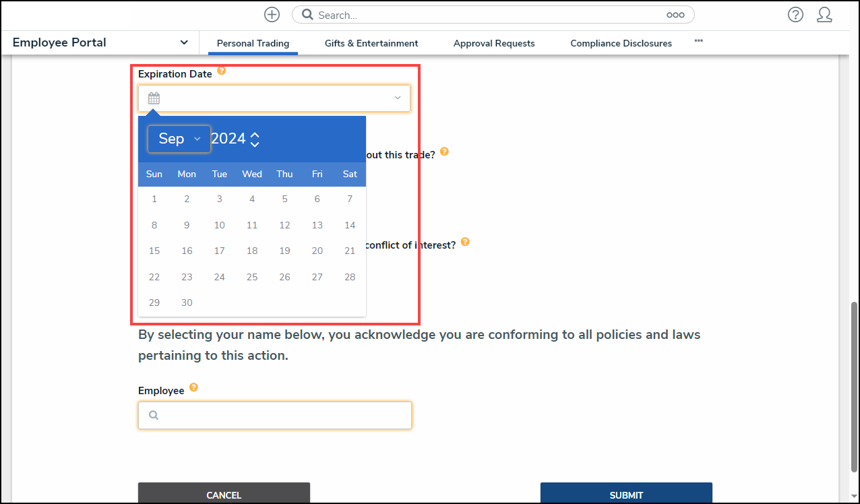The image size is (860, 504).
Task: Click the plus create-new icon
Action: click(x=272, y=15)
